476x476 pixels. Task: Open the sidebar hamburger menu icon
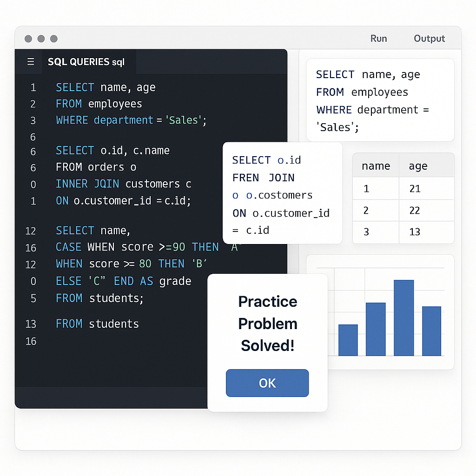[30, 61]
